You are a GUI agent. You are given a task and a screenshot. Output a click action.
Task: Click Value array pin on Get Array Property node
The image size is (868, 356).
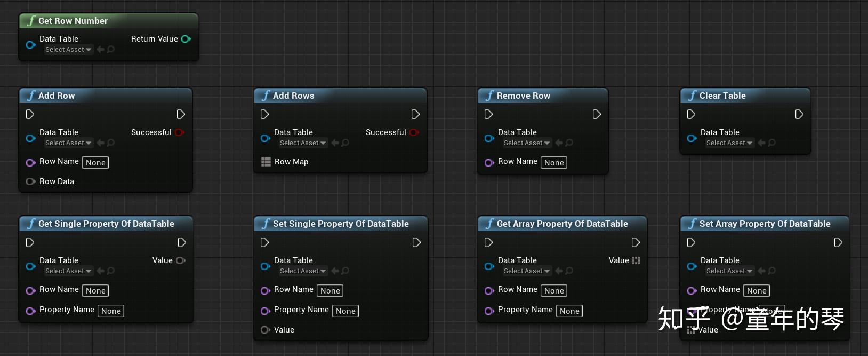[x=636, y=260]
